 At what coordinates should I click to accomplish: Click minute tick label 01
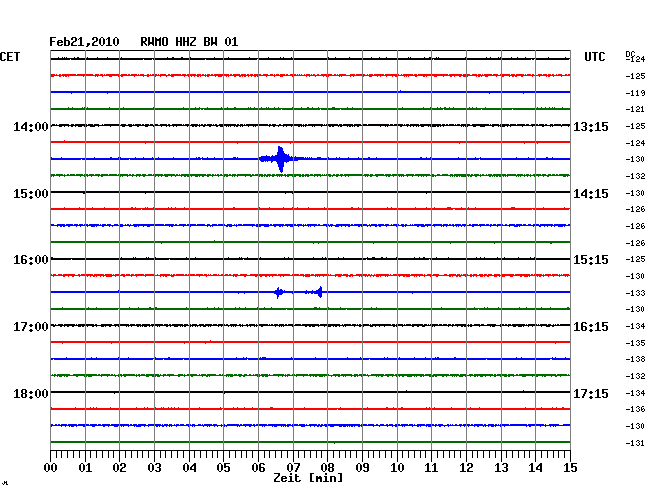coord(85,468)
